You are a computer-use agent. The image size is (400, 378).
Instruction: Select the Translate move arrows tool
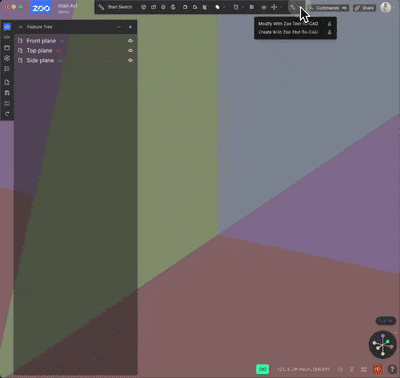coord(274,7)
